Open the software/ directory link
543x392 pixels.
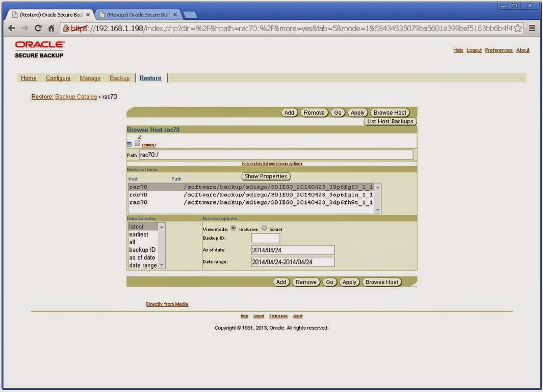tap(148, 145)
